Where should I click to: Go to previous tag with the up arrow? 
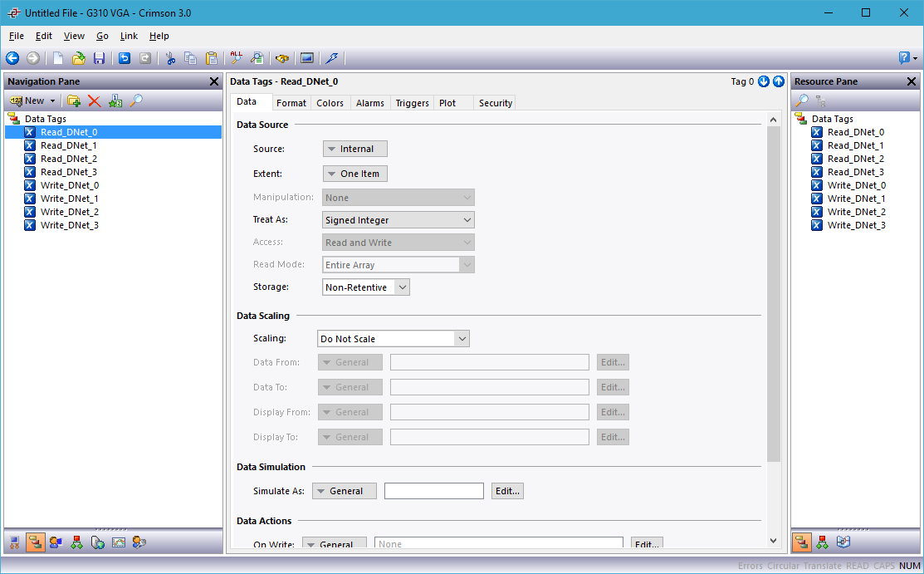[x=779, y=81]
